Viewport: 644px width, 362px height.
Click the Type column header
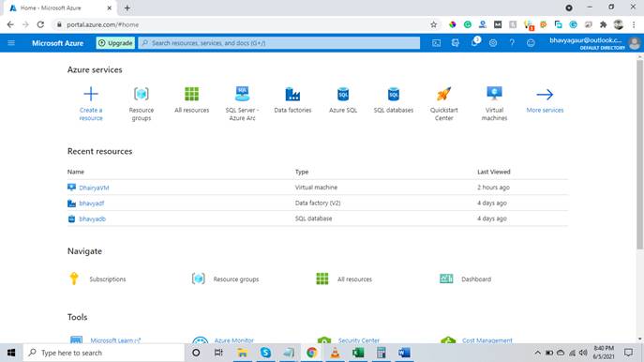coord(302,172)
